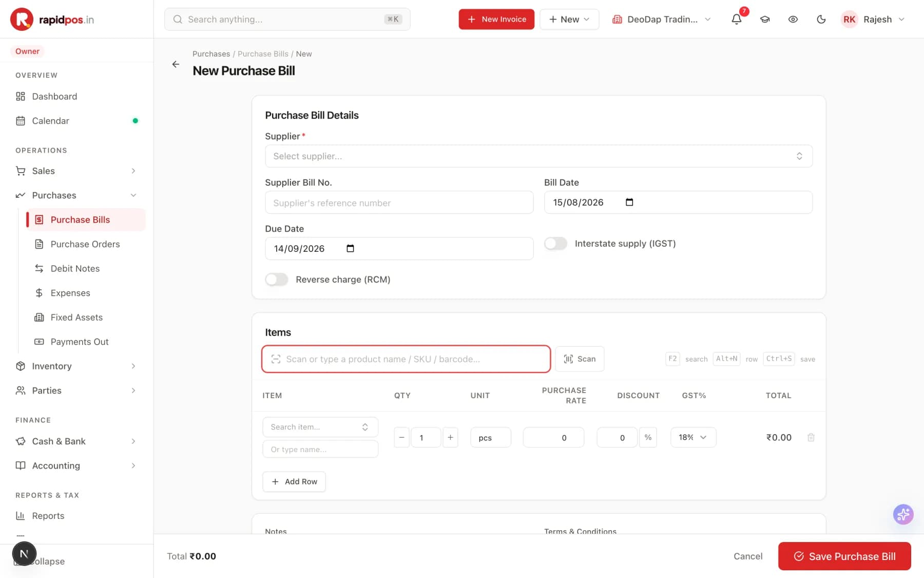The height and width of the screenshot is (578, 924).
Task: Open Expenses page
Action: (x=86, y=293)
